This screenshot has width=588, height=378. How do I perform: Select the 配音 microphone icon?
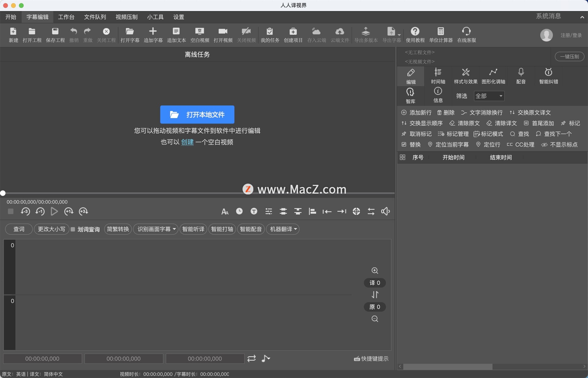[x=521, y=73]
